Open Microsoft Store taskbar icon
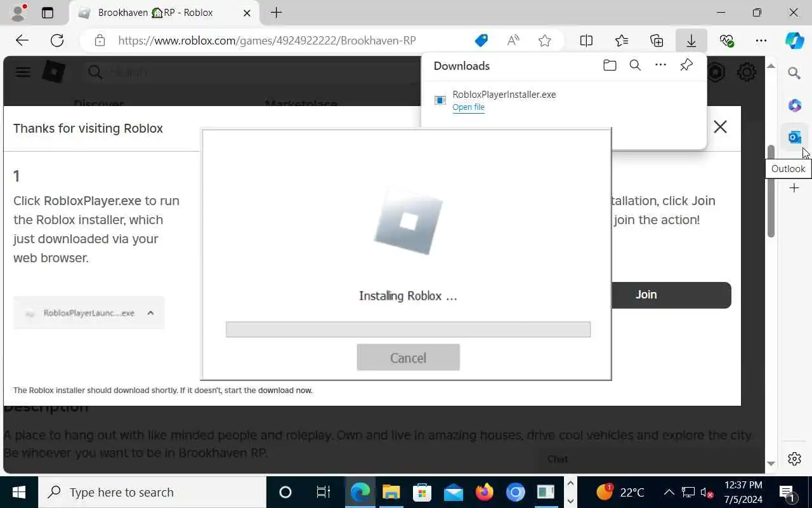 [422, 492]
